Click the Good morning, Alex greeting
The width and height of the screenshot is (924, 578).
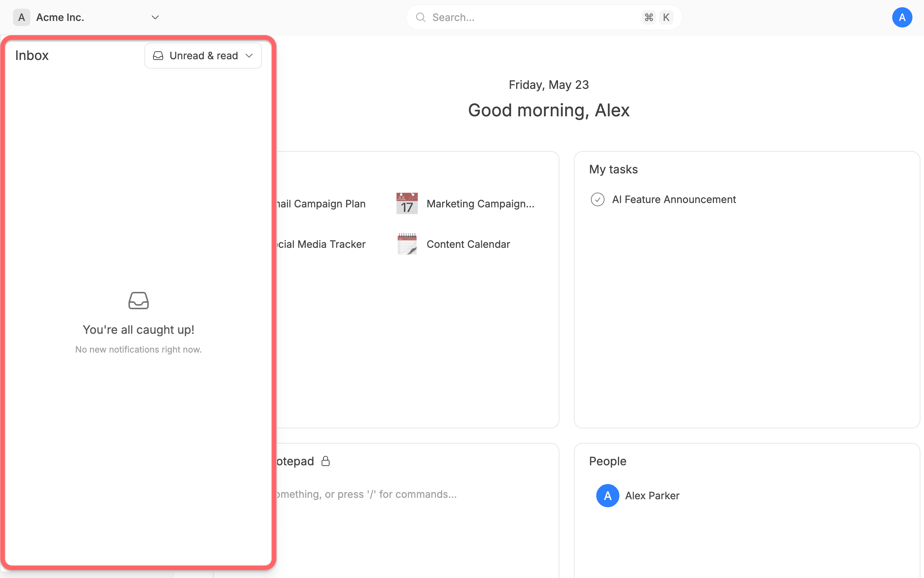pyautogui.click(x=549, y=111)
